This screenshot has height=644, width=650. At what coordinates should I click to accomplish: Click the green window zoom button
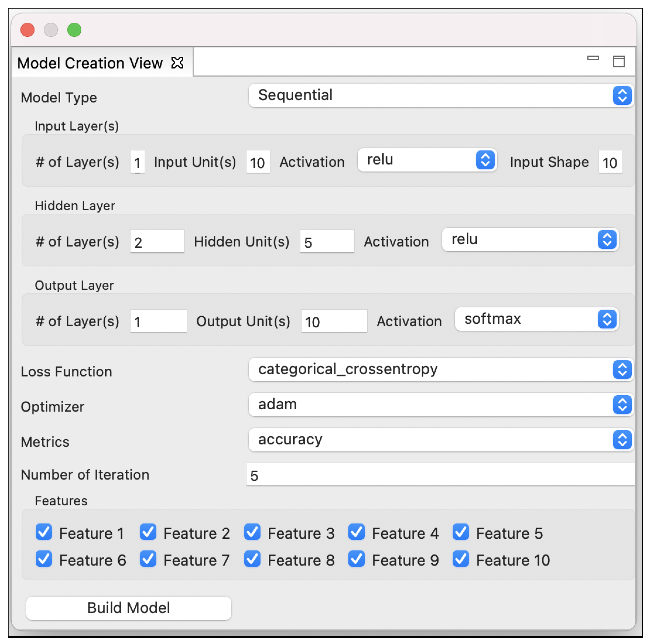(x=74, y=30)
